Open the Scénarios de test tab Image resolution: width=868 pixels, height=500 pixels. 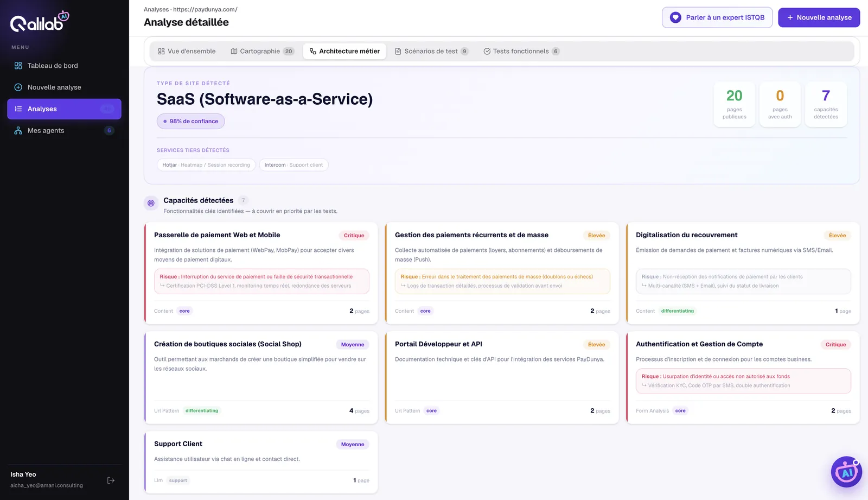[x=431, y=52]
